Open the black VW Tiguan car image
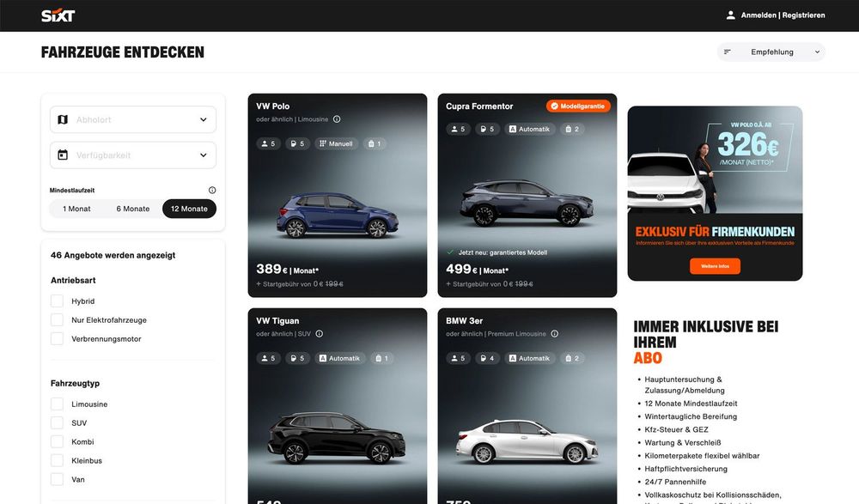 (x=337, y=438)
